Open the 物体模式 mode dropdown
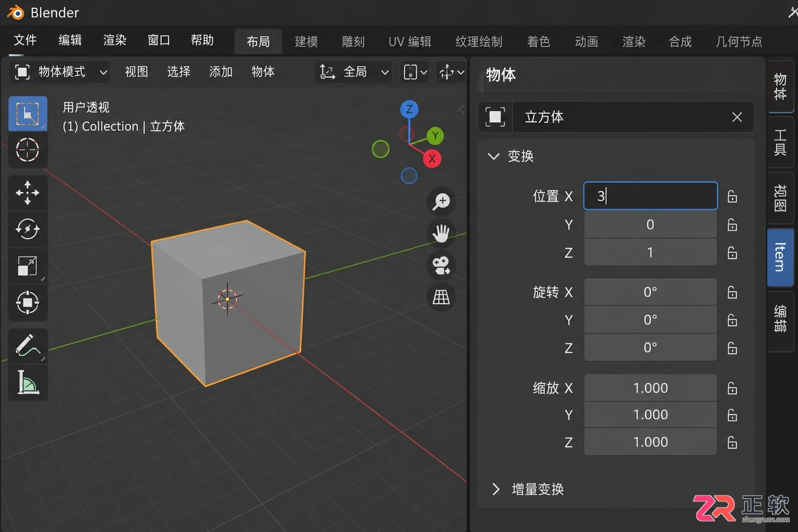The image size is (798, 532). tap(60, 72)
